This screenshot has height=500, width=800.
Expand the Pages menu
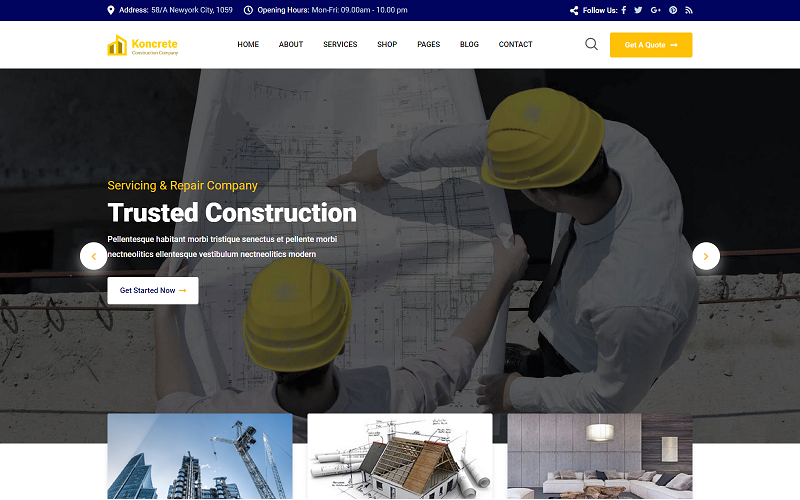point(428,45)
